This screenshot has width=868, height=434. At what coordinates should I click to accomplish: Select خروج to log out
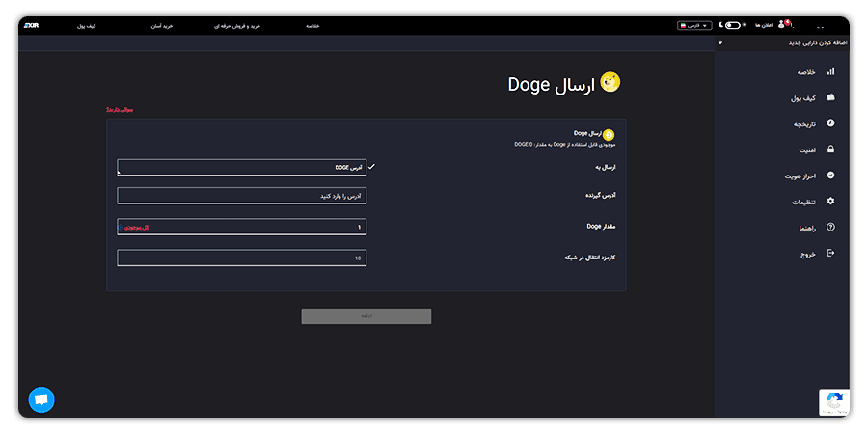pos(808,255)
